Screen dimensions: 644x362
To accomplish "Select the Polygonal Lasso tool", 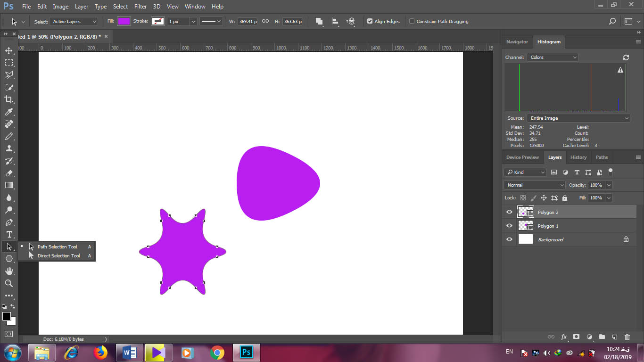I will coord(9,75).
